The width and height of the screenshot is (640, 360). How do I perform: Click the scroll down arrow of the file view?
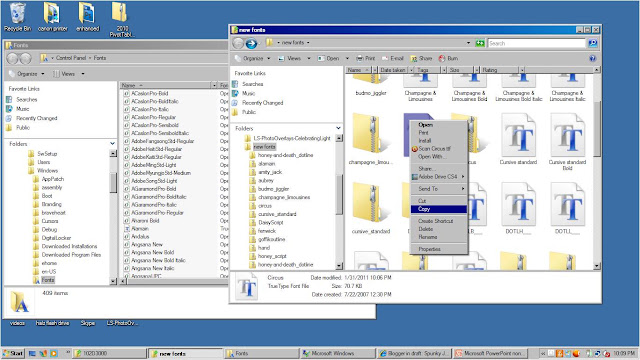tap(597, 266)
